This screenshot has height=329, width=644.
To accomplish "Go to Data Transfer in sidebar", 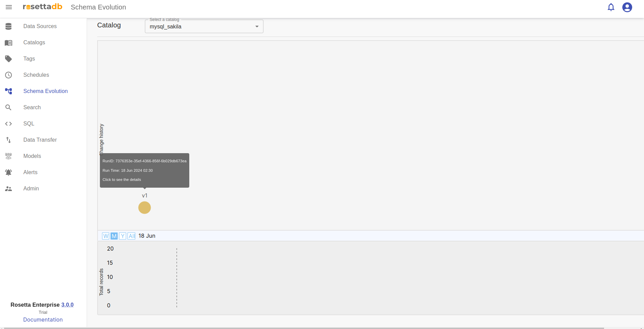I will [x=40, y=140].
